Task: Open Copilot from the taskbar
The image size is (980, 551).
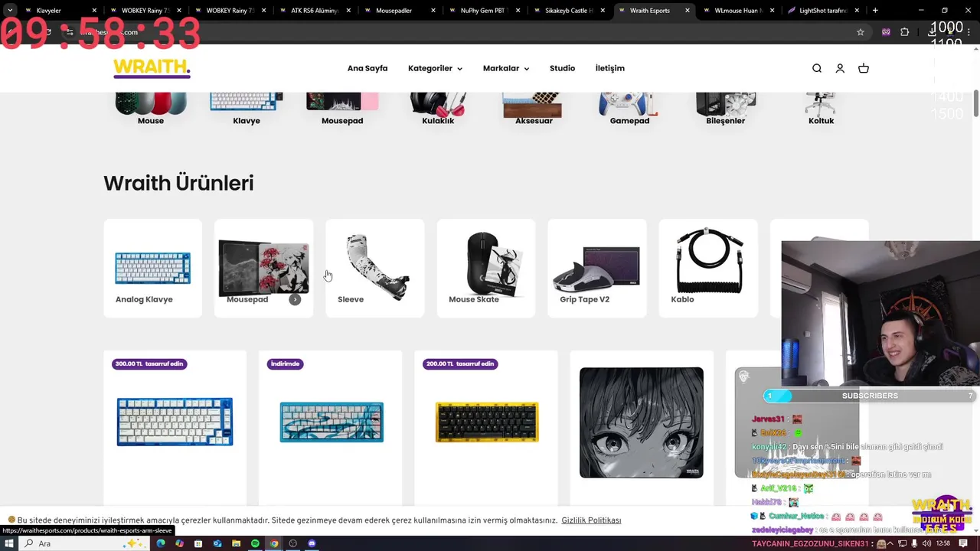Action: click(179, 543)
